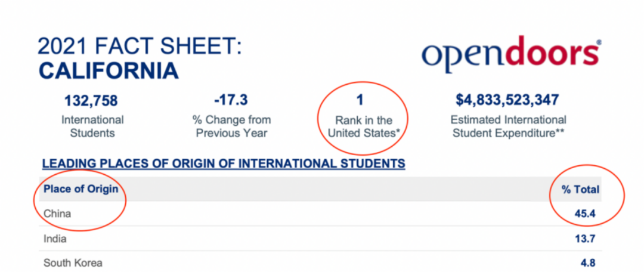
Task: Click the opendoors logo
Action: (512, 57)
